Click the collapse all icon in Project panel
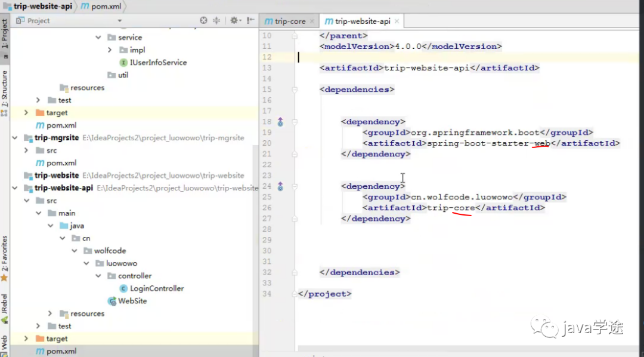This screenshot has width=644, height=357. click(x=217, y=20)
